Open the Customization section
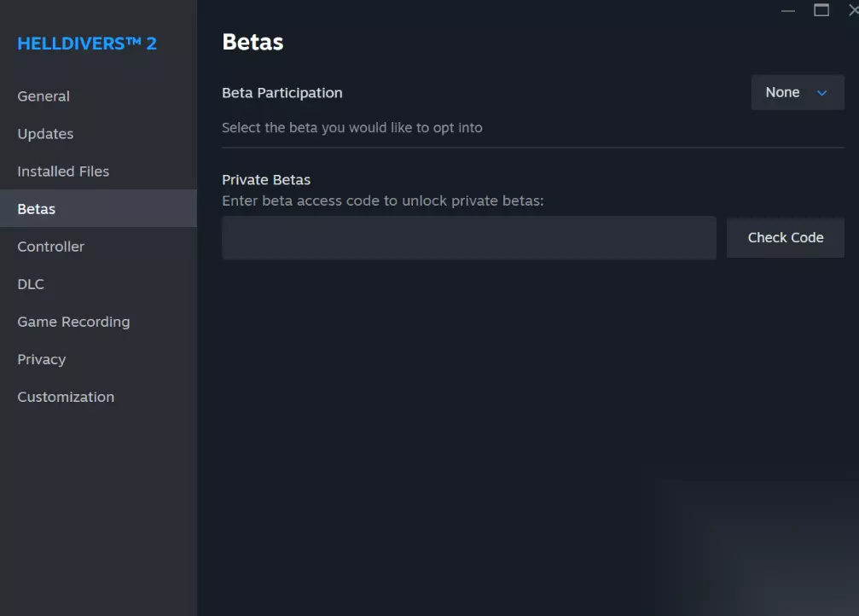Image resolution: width=859 pixels, height=616 pixels. click(98, 397)
